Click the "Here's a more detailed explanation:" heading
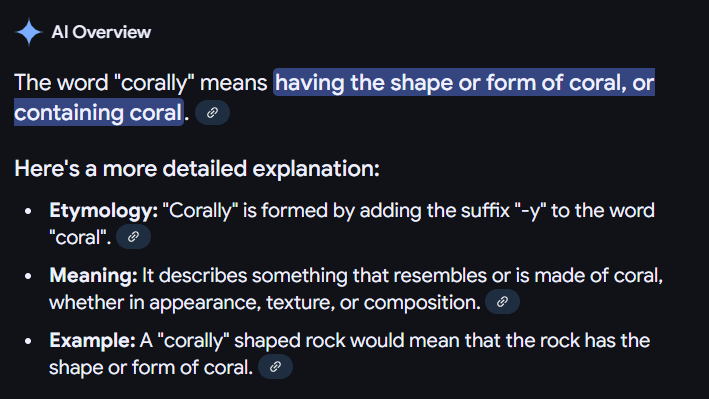 click(x=197, y=169)
